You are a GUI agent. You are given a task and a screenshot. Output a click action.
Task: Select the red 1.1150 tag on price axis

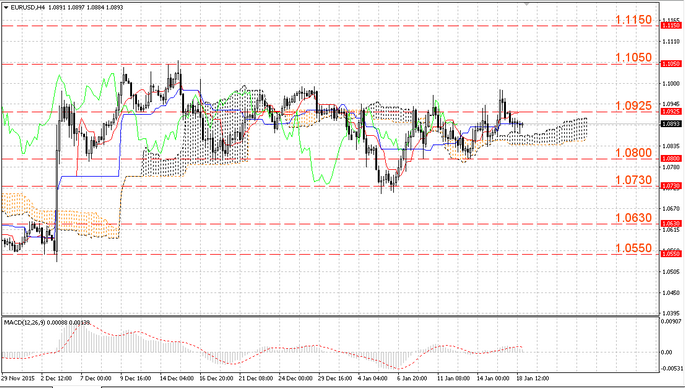pyautogui.click(x=671, y=26)
